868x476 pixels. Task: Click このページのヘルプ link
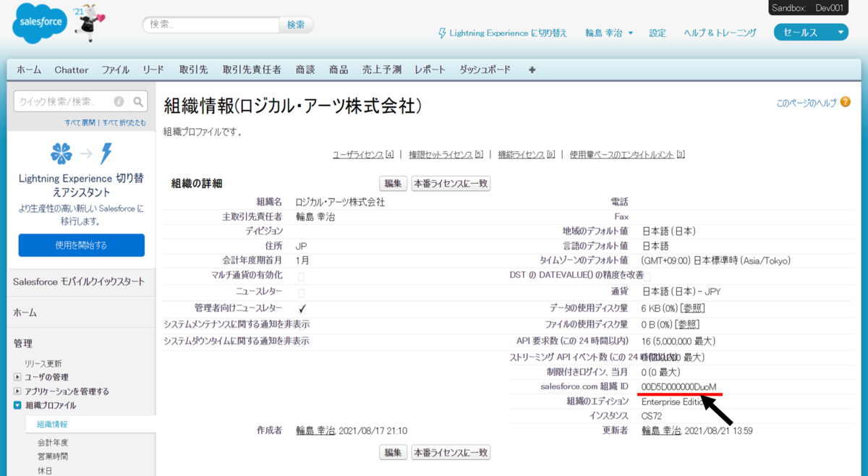(807, 103)
